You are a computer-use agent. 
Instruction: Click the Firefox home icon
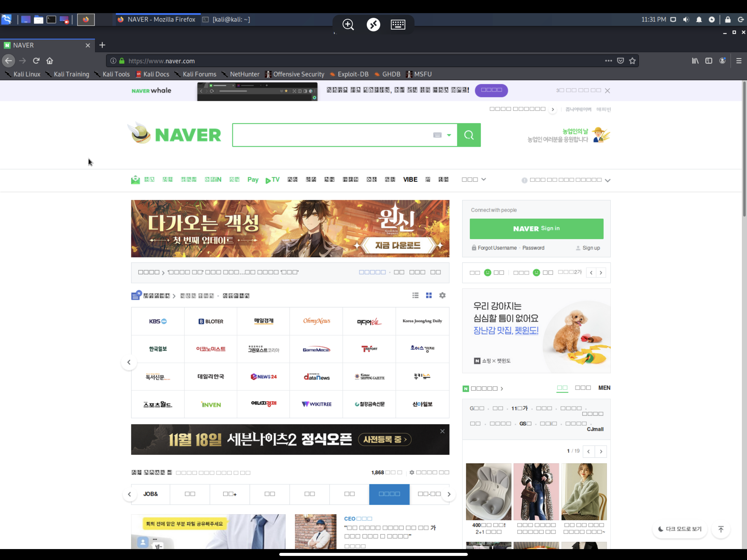pos(50,61)
